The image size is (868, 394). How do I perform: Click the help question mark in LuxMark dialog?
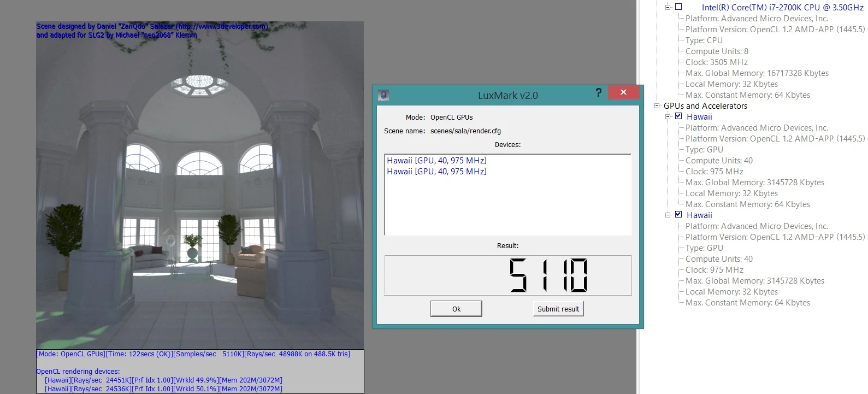[x=598, y=92]
